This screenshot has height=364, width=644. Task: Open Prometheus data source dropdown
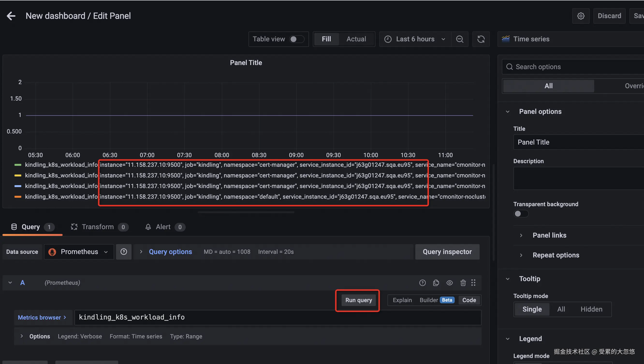(x=79, y=252)
